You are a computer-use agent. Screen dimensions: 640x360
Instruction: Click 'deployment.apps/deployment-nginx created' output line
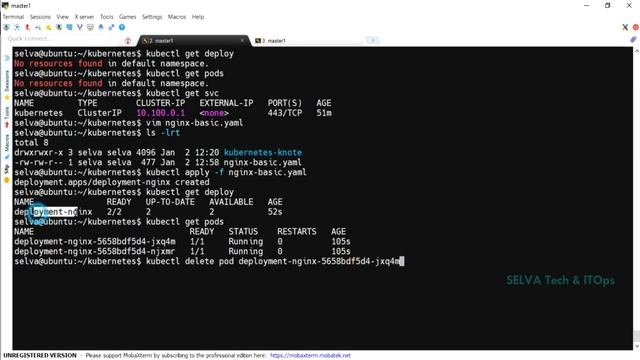112,182
